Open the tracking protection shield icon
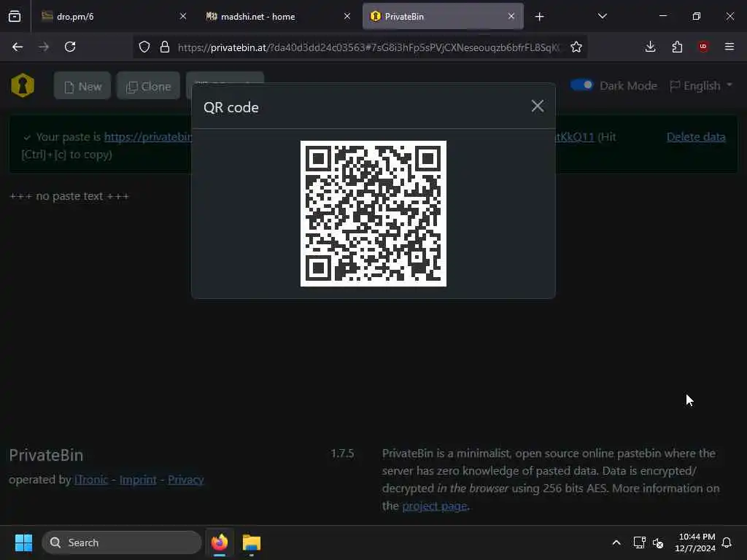 (x=144, y=47)
